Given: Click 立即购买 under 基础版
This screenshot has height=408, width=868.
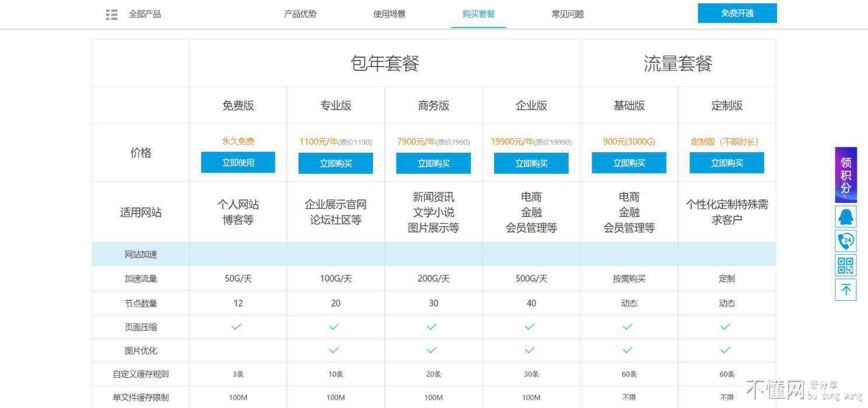Looking at the screenshot, I should coord(629,163).
